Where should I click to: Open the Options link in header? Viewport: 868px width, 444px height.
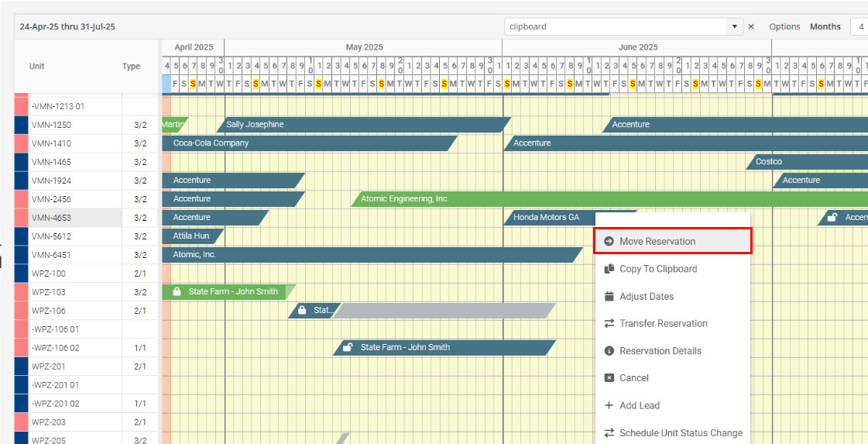click(784, 27)
